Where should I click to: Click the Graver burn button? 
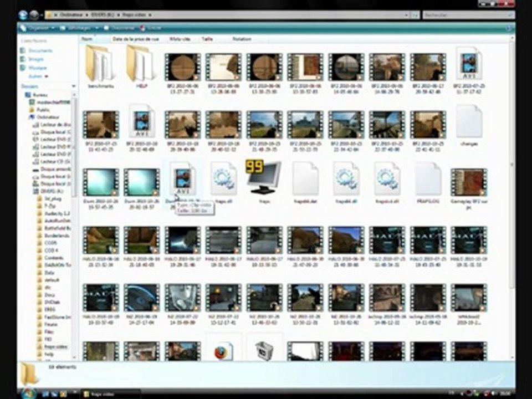pos(150,28)
